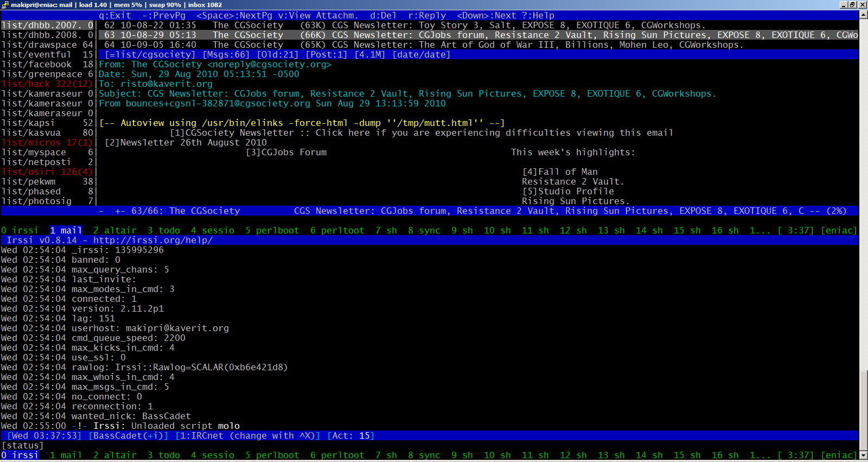Switch to '8 sync' window in bottom bar

pos(424,455)
